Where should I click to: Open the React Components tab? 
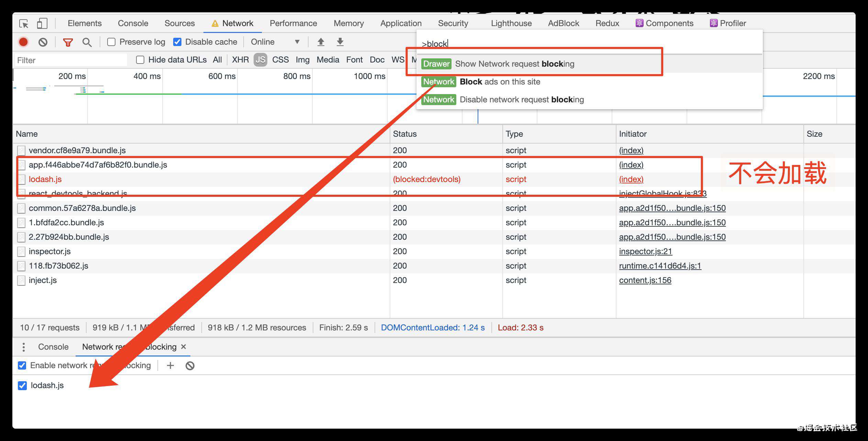664,23
